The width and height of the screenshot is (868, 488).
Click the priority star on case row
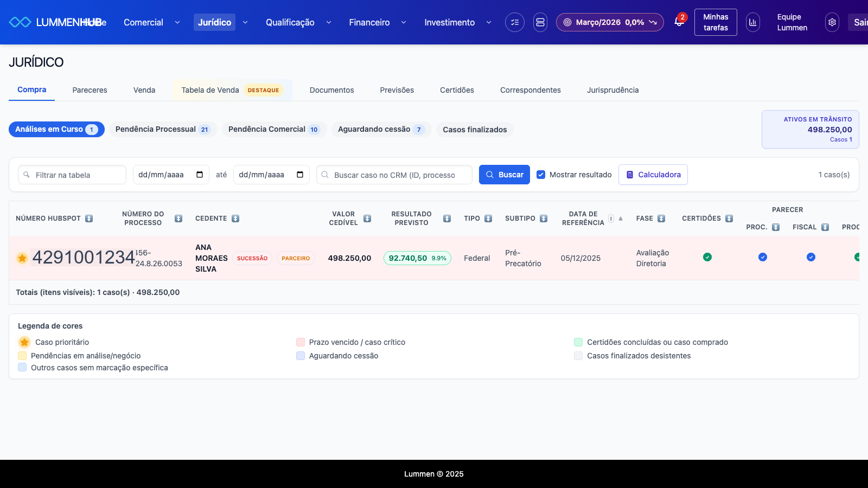click(22, 258)
